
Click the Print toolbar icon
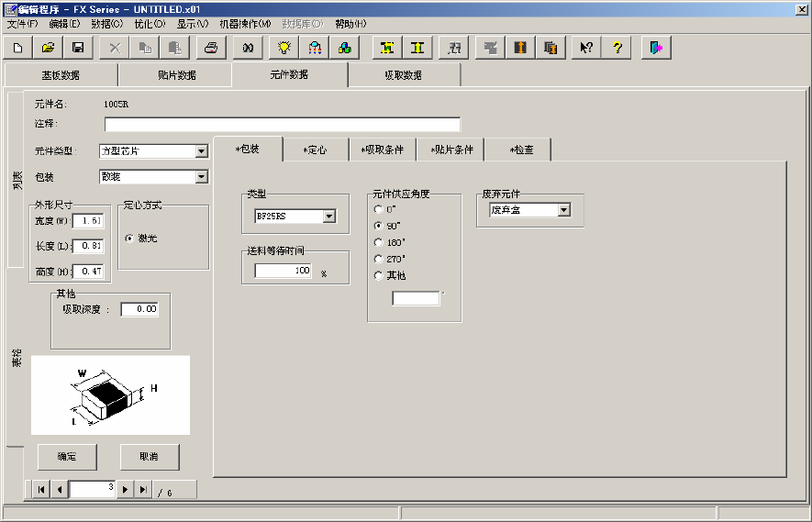(x=211, y=48)
